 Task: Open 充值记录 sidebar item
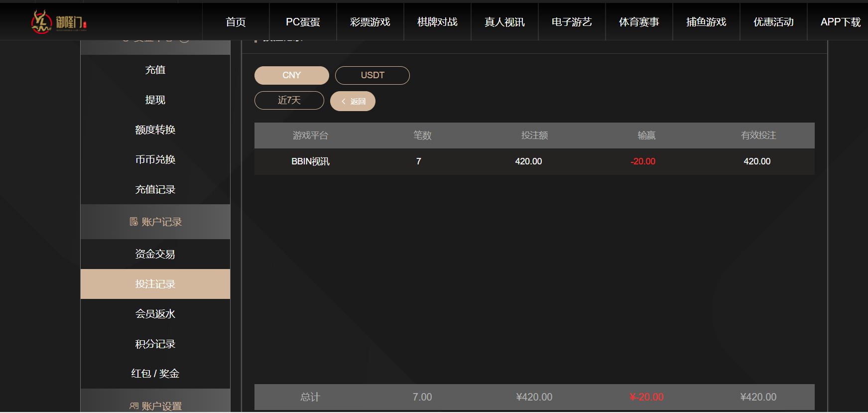pos(155,189)
